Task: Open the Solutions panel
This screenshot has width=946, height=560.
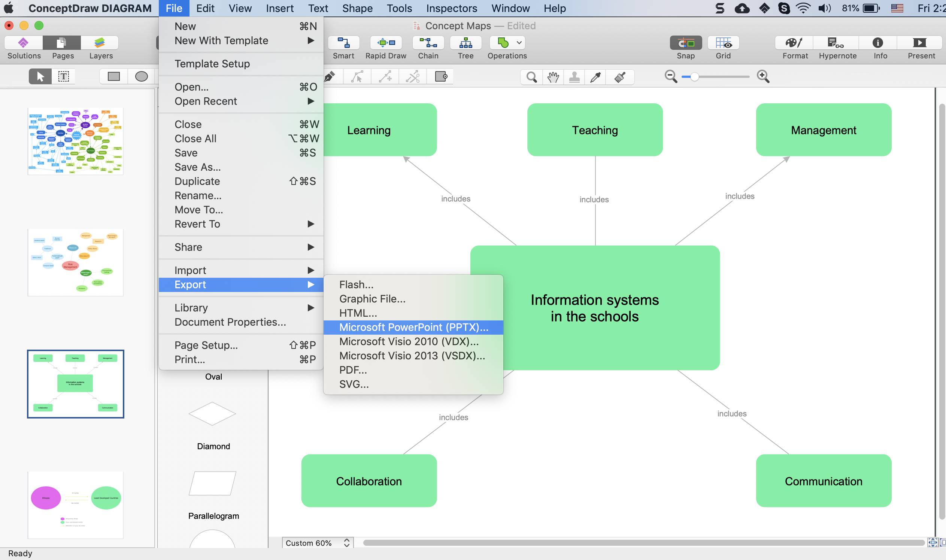Action: tap(23, 43)
